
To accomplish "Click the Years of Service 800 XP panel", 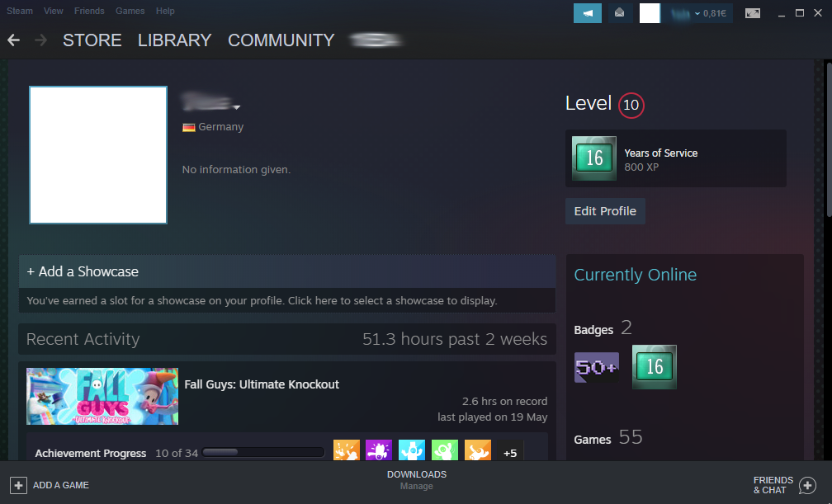I will pos(676,158).
